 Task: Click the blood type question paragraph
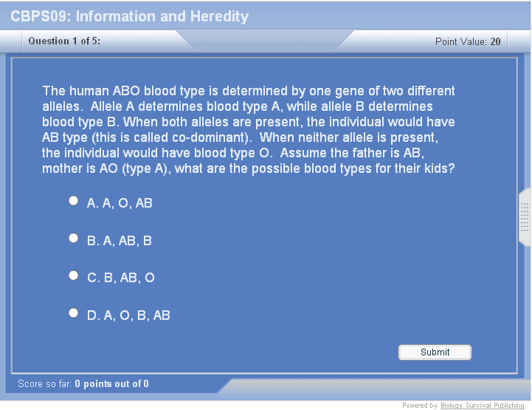click(249, 130)
